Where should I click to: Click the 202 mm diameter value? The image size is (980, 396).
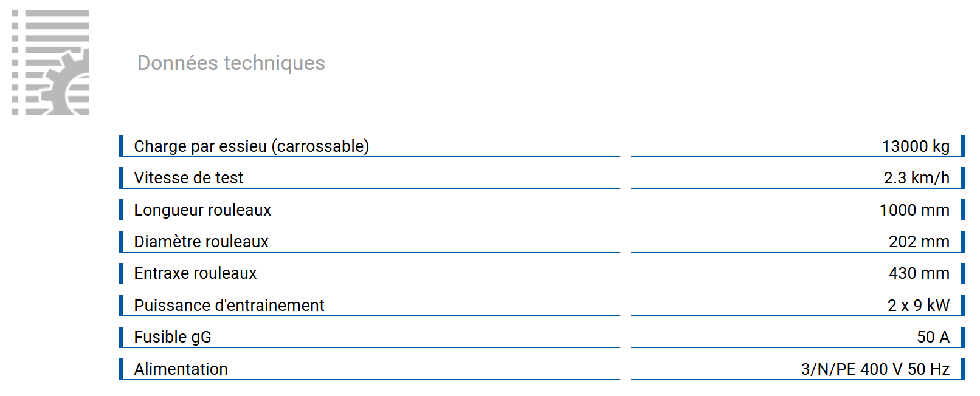point(919,242)
